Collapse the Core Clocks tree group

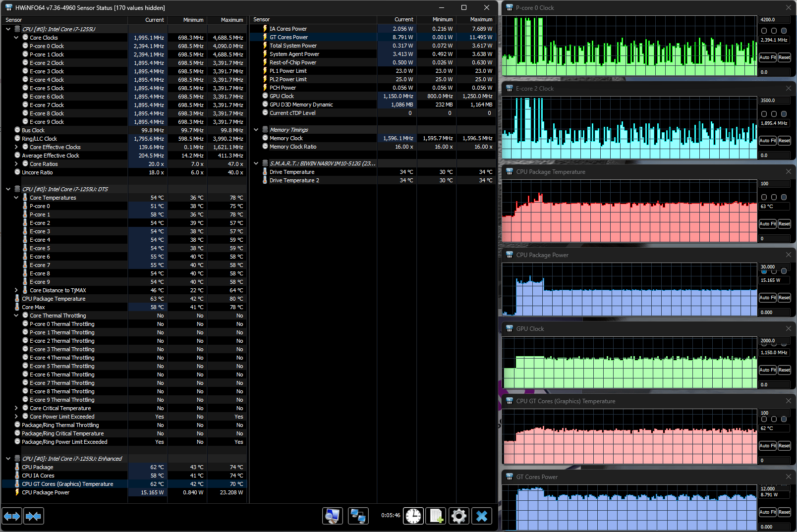tap(16, 38)
